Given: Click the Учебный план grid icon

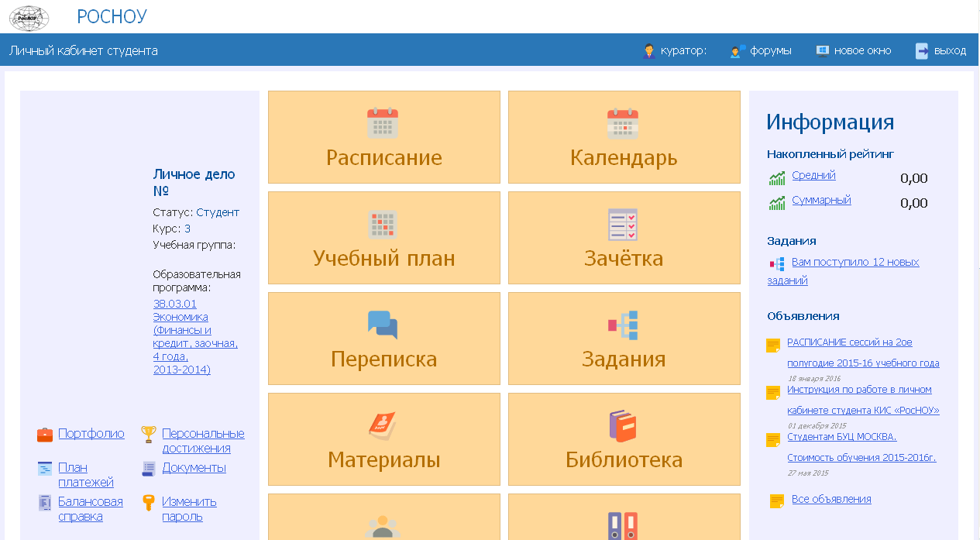Looking at the screenshot, I should coord(383,225).
